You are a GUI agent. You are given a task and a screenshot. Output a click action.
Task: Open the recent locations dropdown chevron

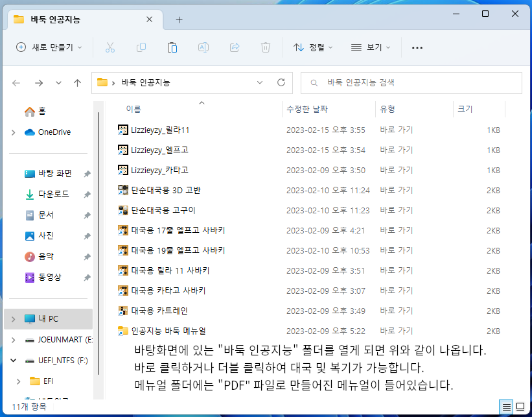[59, 83]
